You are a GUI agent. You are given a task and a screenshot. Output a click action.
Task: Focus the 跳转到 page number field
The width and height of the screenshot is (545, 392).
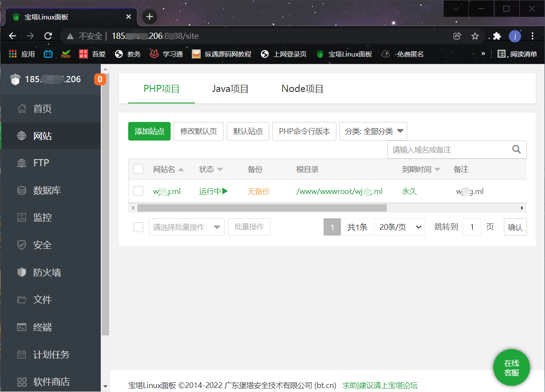472,227
